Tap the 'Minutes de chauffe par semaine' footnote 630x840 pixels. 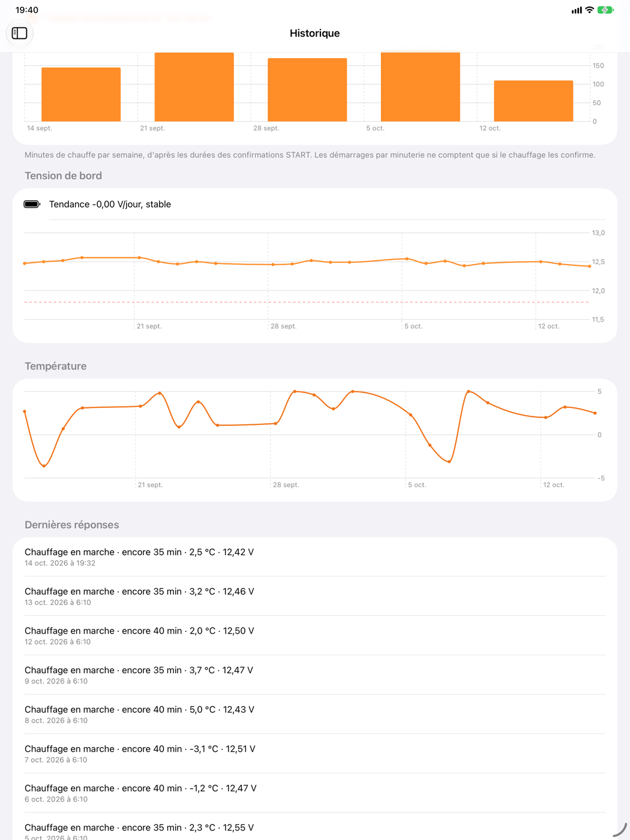(x=310, y=155)
